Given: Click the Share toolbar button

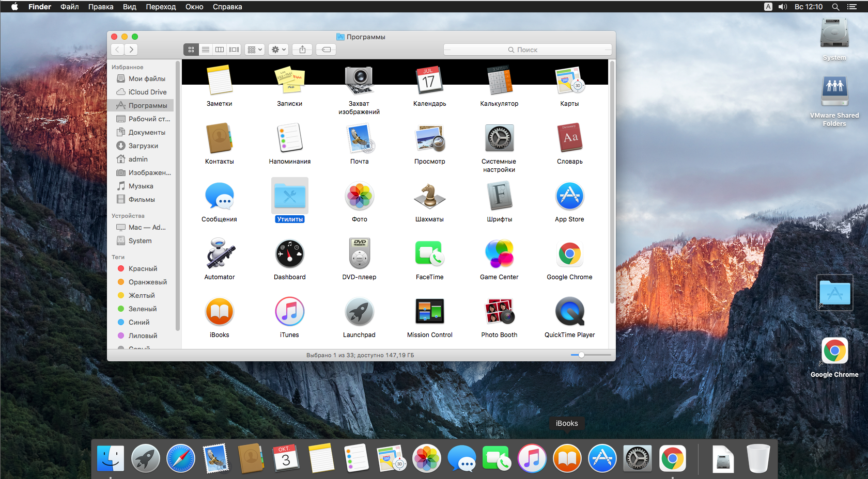Looking at the screenshot, I should click(x=302, y=50).
